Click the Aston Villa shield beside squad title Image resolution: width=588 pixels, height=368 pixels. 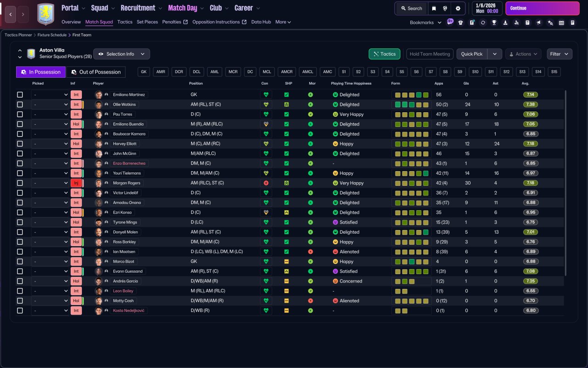pos(31,54)
